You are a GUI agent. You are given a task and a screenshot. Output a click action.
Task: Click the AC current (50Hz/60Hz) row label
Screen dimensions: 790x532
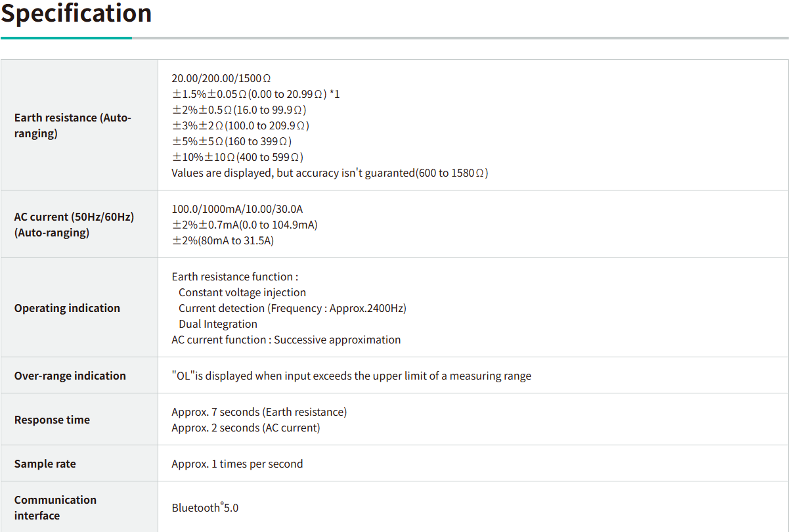(x=74, y=224)
